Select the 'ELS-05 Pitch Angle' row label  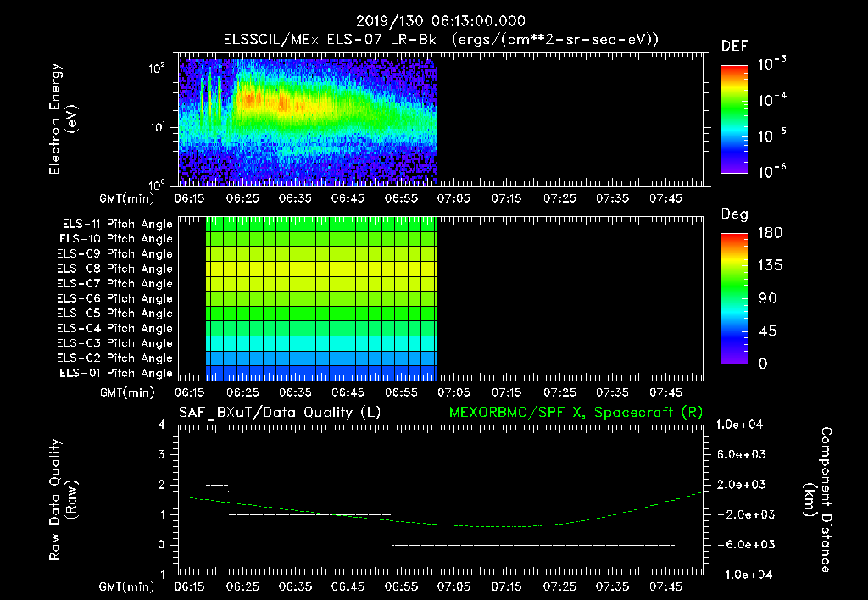point(114,314)
